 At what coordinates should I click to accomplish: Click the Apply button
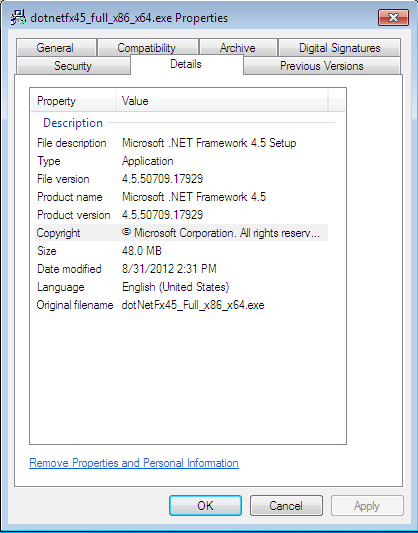367,505
